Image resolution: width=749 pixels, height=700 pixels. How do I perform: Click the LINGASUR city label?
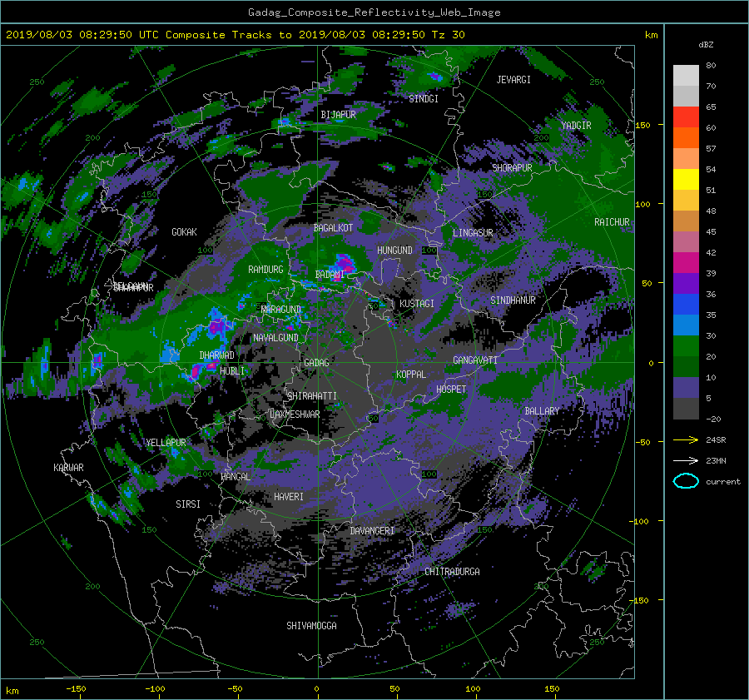click(473, 233)
